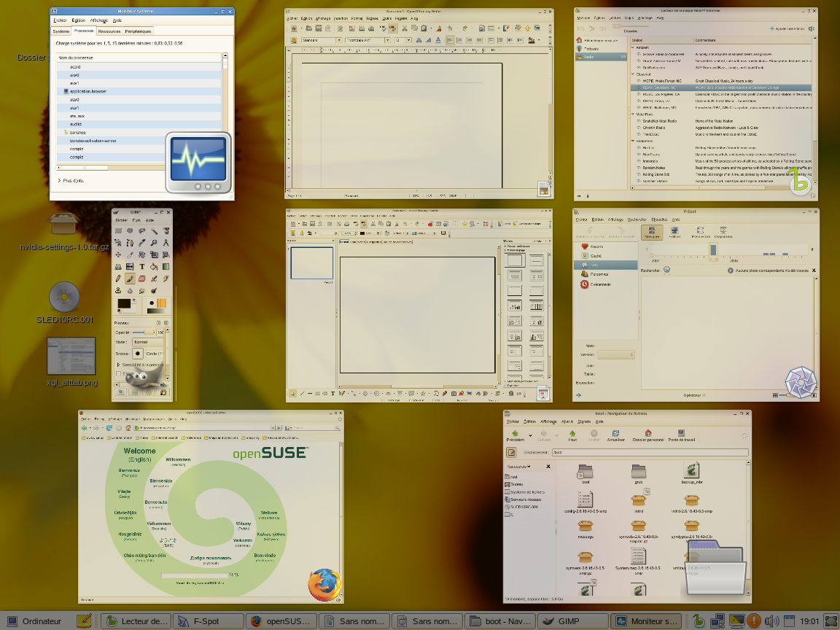840x630 pixels.
Task: Open Précédent history dropdown arrow
Action: [x=530, y=435]
